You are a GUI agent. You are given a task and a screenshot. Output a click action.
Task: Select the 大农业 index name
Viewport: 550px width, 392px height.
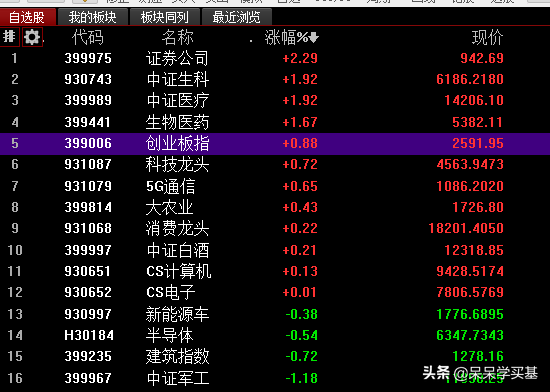pyautogui.click(x=169, y=208)
